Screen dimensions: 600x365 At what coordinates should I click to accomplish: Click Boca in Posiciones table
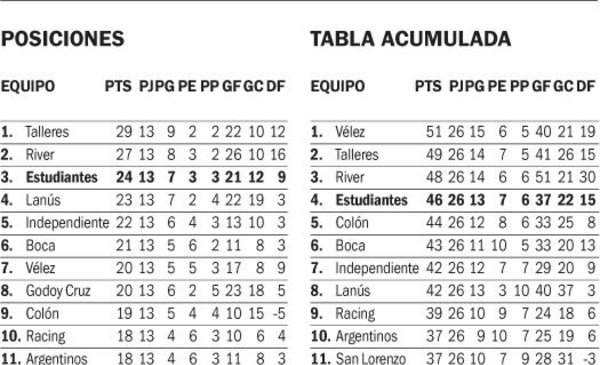[x=40, y=246]
